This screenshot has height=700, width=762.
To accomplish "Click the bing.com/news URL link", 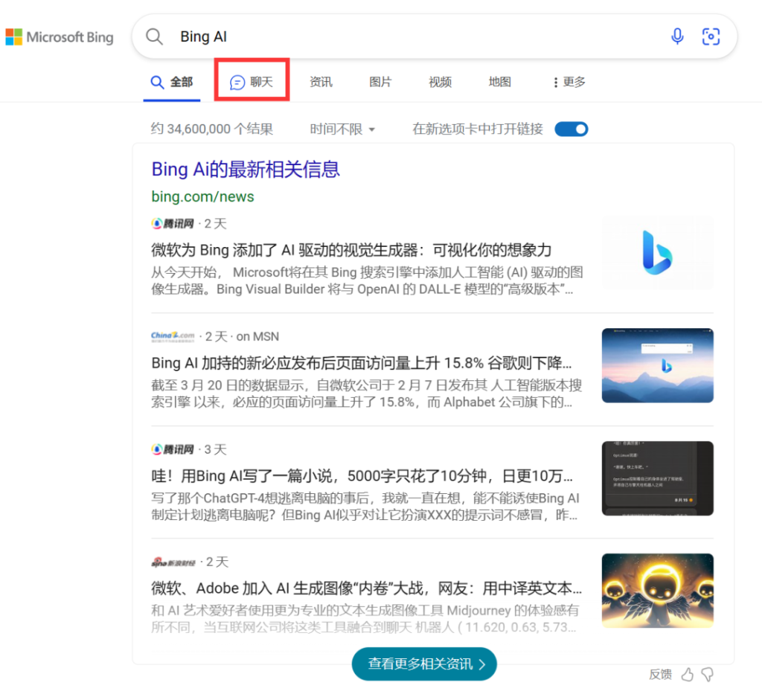I will click(202, 196).
